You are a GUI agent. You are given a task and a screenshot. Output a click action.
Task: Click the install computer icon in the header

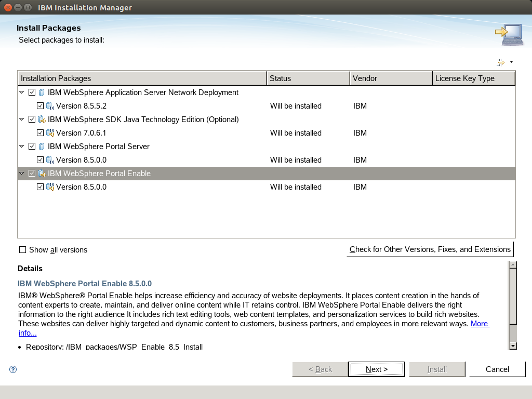tap(509, 34)
